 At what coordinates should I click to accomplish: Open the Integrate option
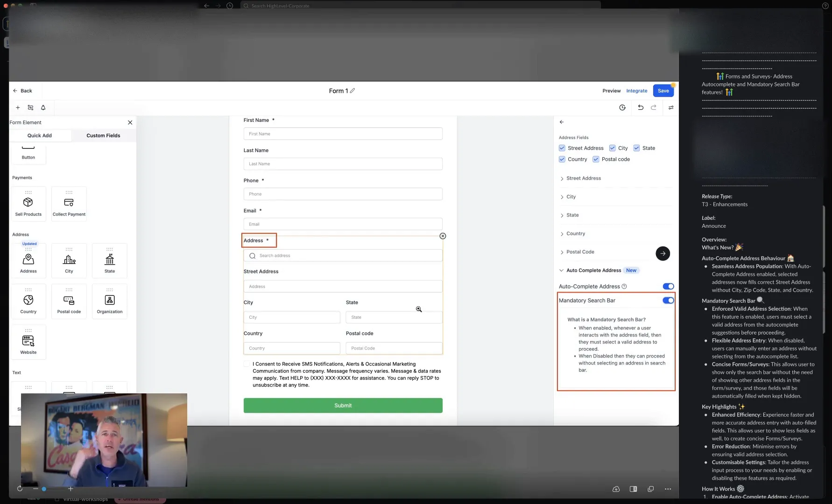636,91
